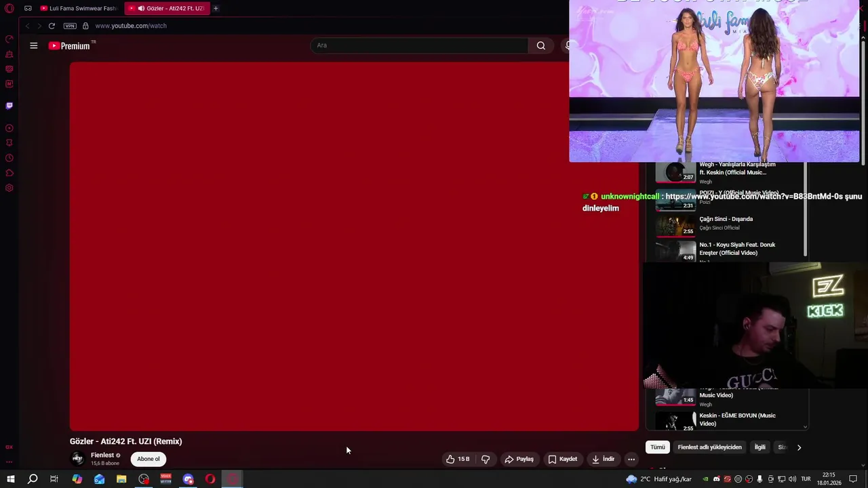868x488 pixels.
Task: Switch to Luli Fama Swimwear tab
Action: 79,8
